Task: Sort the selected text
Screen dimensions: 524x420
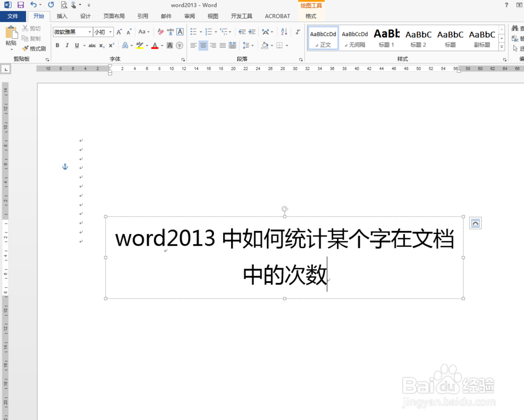Action: coord(284,32)
